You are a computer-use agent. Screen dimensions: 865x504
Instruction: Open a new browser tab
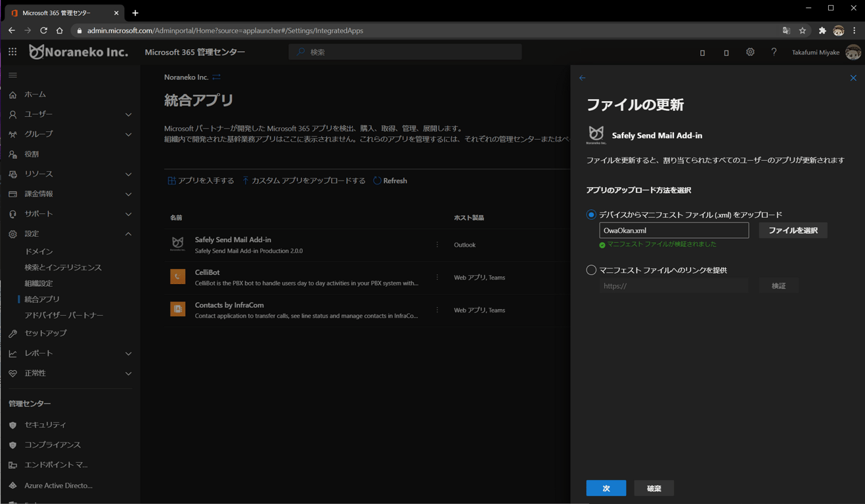point(135,12)
